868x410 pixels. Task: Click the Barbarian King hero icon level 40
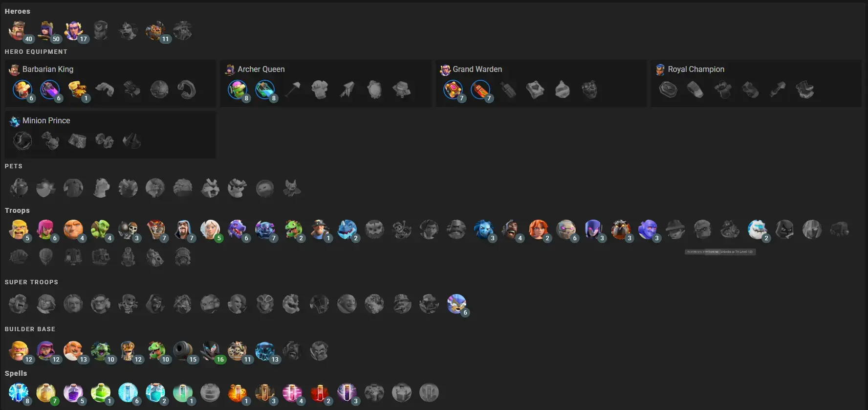pos(19,31)
